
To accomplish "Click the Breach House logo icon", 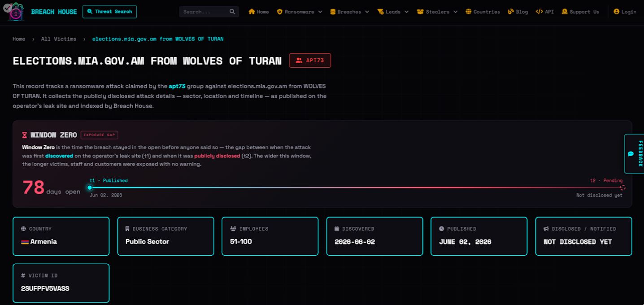I will (16, 11).
